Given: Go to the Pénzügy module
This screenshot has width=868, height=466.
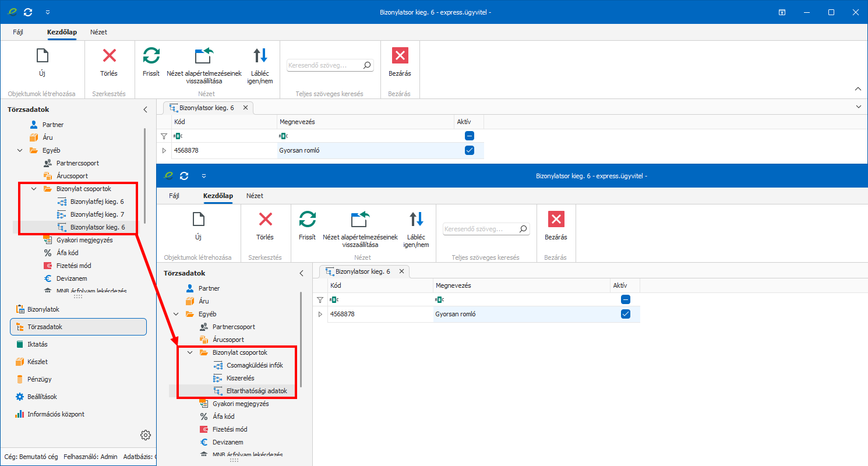Looking at the screenshot, I should (x=39, y=379).
